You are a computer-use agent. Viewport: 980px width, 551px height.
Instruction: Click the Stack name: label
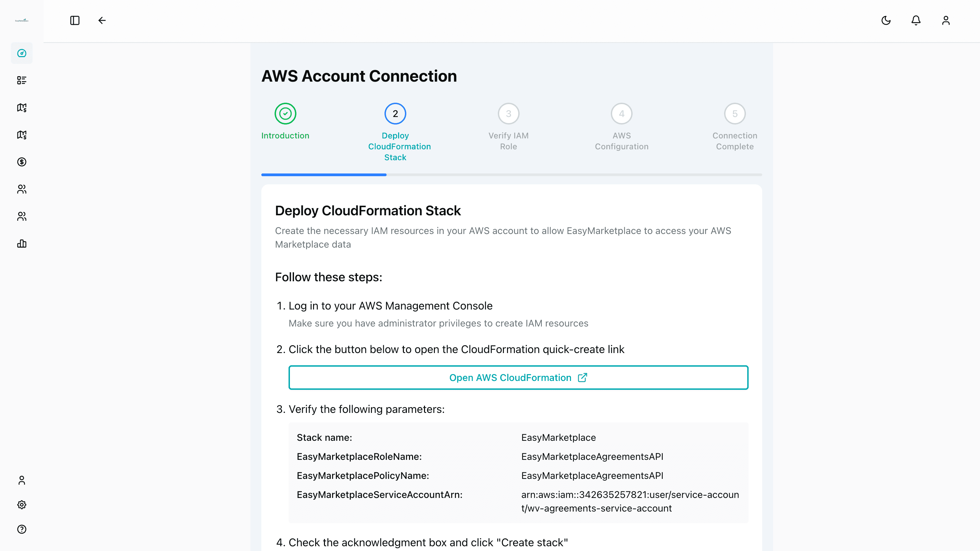coord(325,438)
